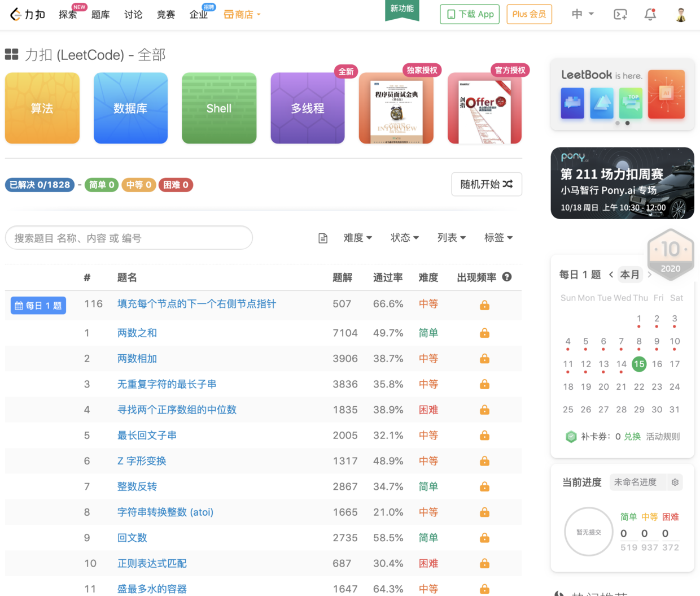This screenshot has height=596, width=700.
Task: Click the 活动规则 link
Action: pos(663,437)
